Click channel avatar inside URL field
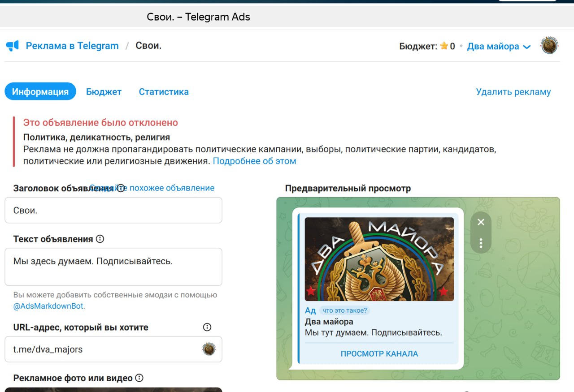The image size is (574, 392). coord(209,349)
